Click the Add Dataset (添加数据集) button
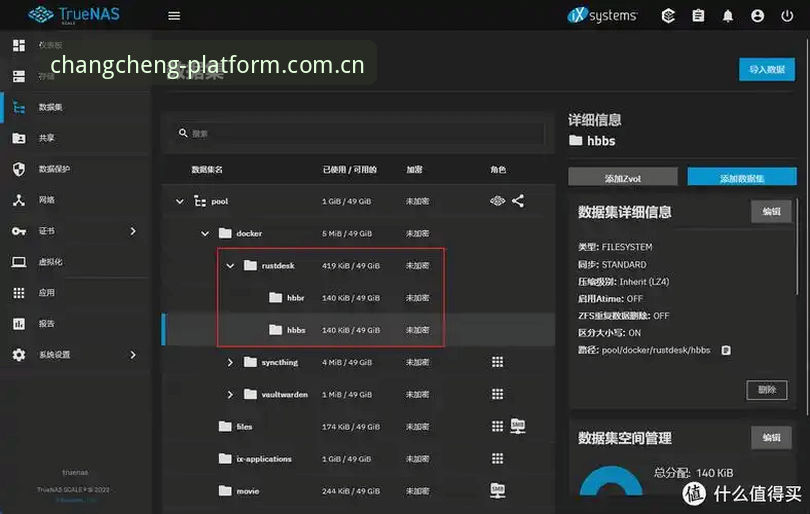The image size is (810, 514). point(742,178)
